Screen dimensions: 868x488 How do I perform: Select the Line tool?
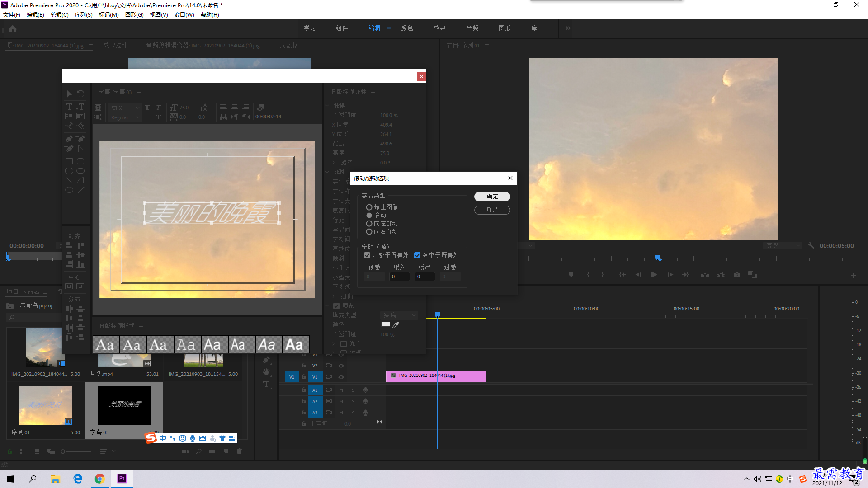[80, 190]
